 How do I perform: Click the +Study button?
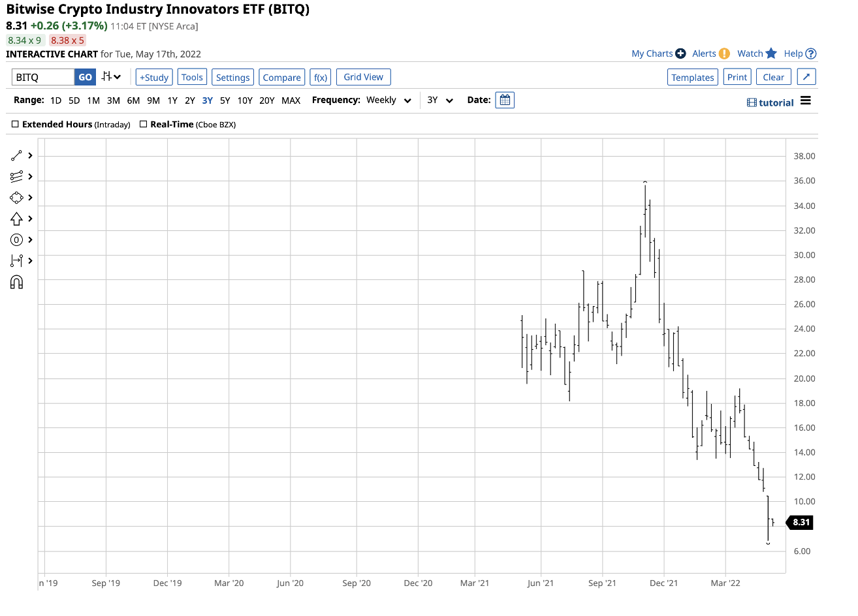(x=154, y=77)
